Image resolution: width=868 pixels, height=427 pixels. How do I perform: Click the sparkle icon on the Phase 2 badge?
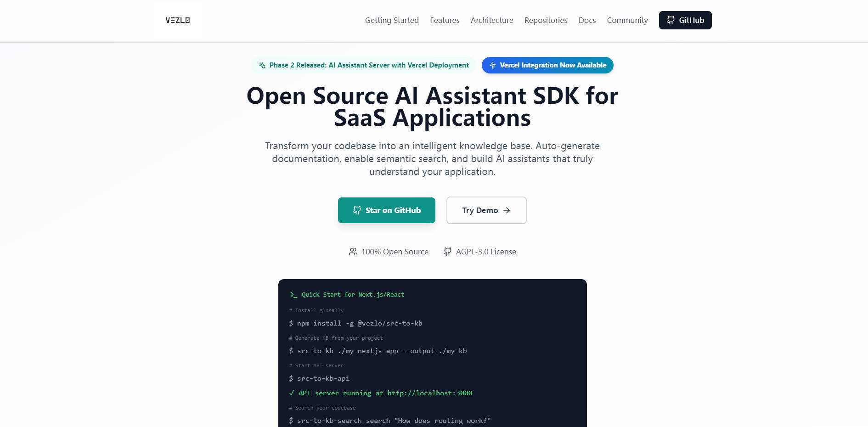click(262, 65)
